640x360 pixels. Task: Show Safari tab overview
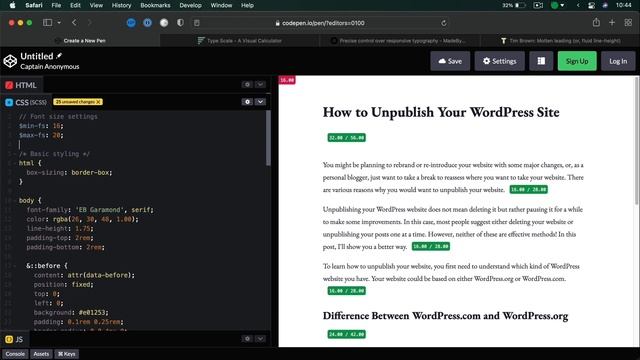(628, 23)
